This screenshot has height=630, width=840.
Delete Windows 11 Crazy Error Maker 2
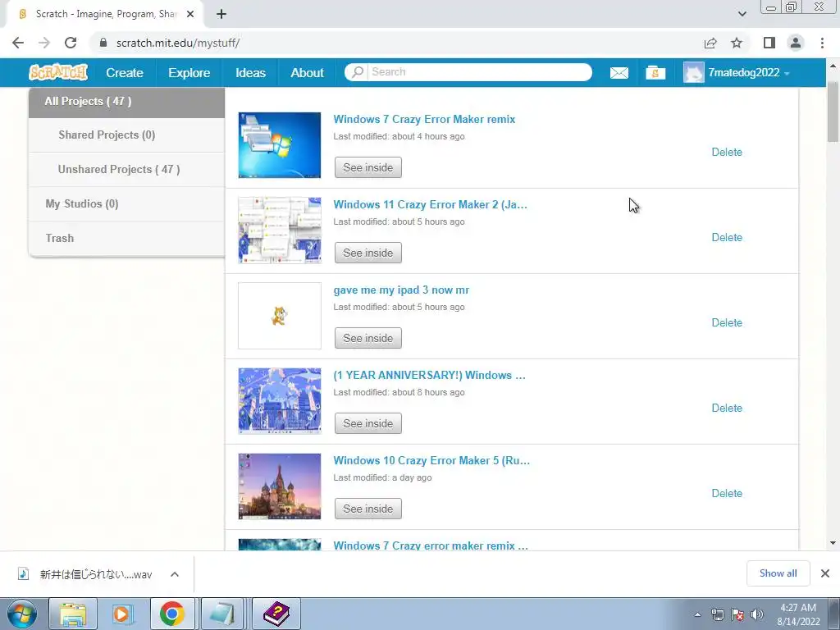point(727,237)
